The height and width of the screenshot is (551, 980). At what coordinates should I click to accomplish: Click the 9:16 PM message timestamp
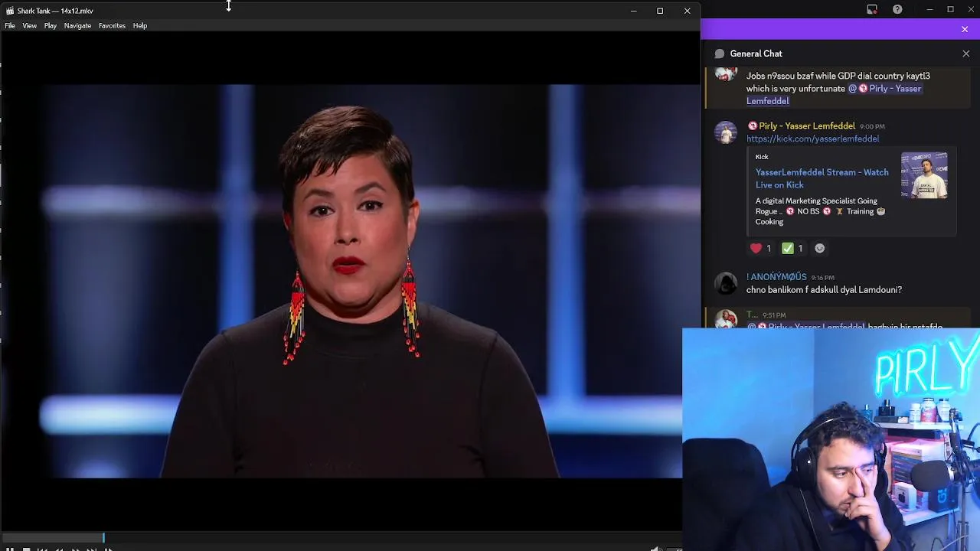pos(822,278)
